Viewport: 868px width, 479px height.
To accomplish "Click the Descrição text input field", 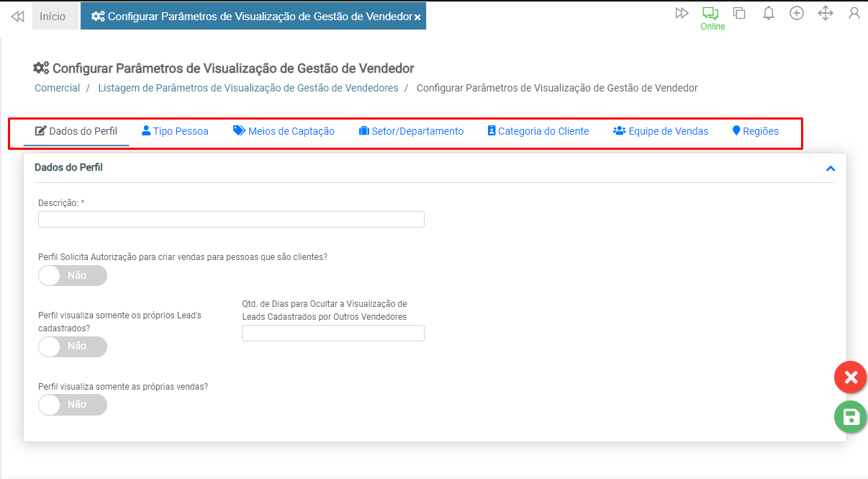I will coord(231,220).
